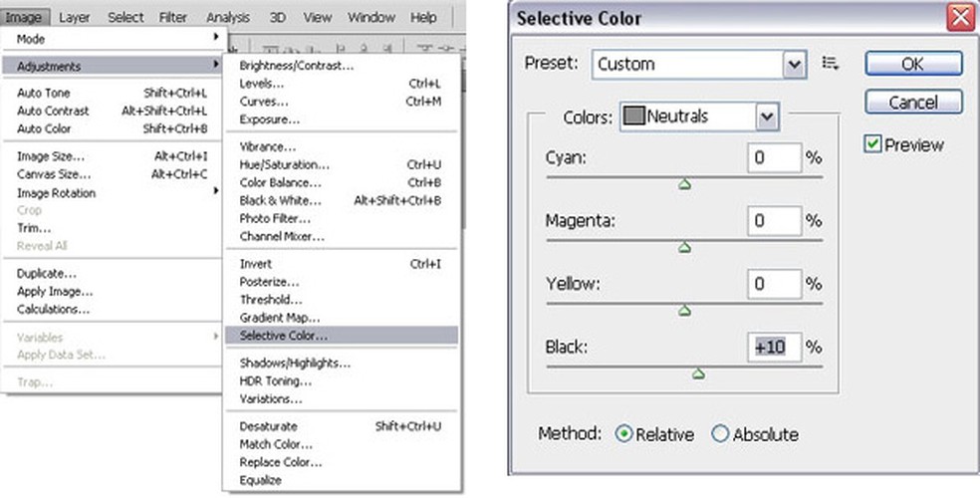The height and width of the screenshot is (498, 980).
Task: Click the Layer menu
Action: [75, 17]
